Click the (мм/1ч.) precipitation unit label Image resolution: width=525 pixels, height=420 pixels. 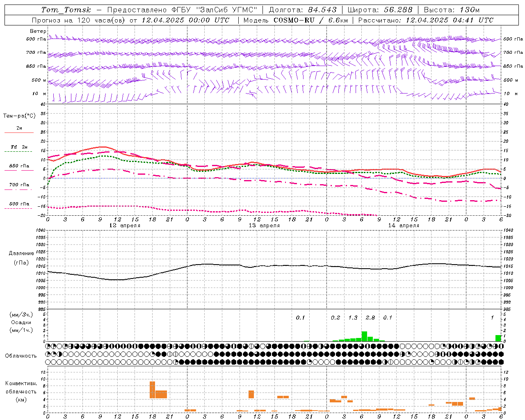click(x=21, y=330)
